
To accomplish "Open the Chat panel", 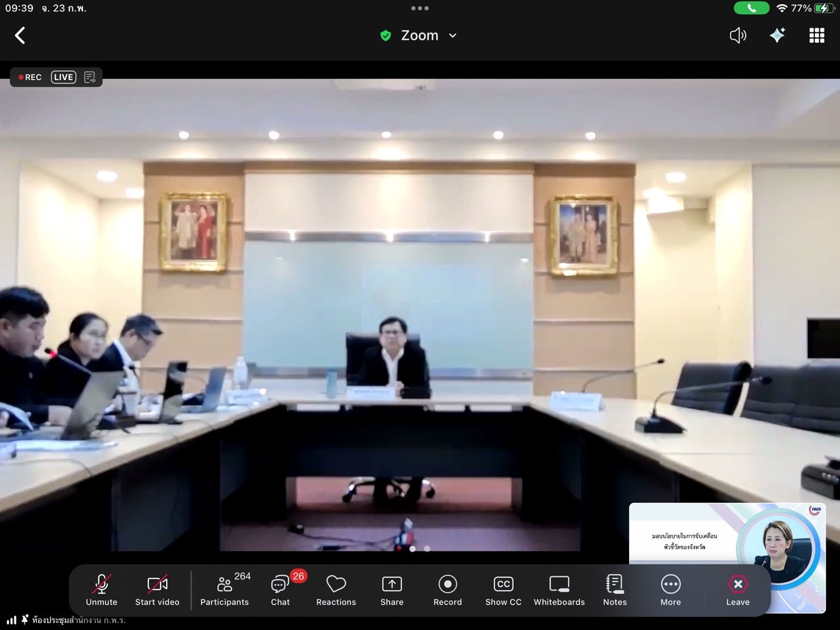I will [x=280, y=590].
